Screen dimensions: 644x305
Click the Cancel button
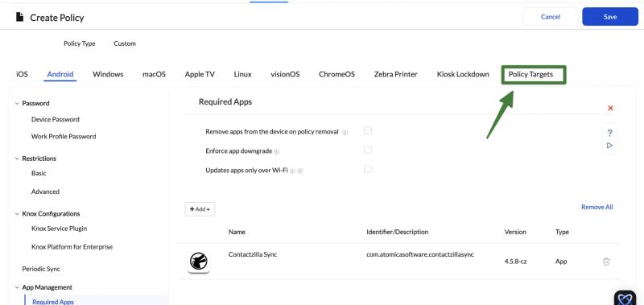tap(551, 17)
